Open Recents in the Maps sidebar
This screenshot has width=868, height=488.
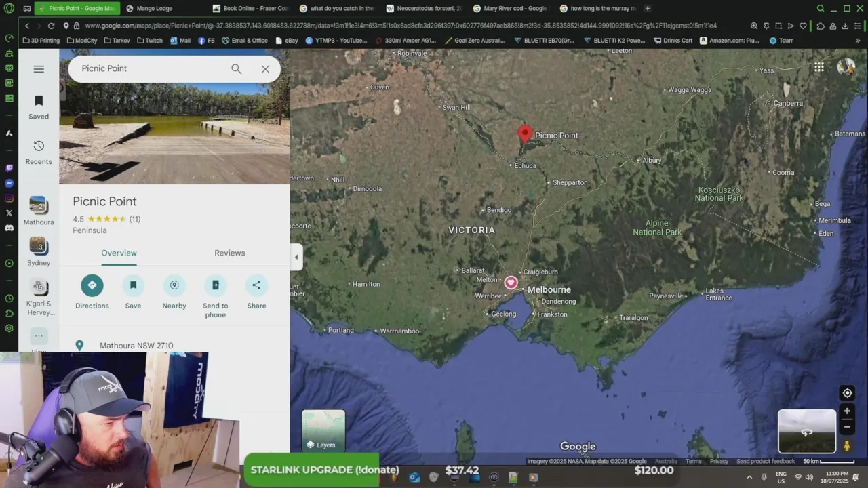[x=39, y=152]
